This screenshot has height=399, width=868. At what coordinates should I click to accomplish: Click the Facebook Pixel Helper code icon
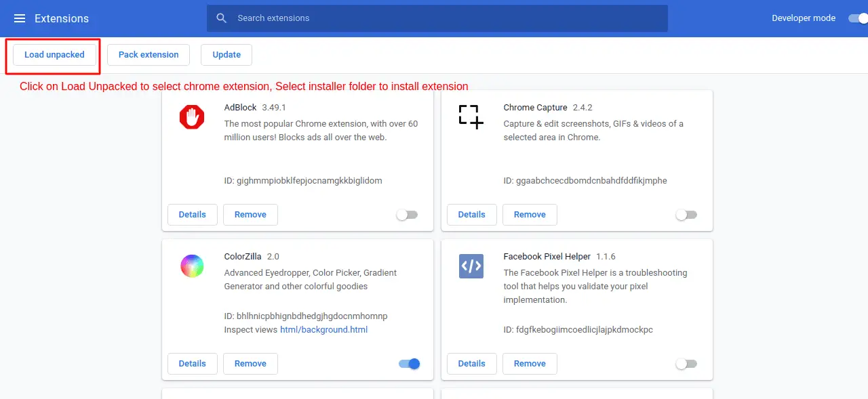pyautogui.click(x=471, y=266)
